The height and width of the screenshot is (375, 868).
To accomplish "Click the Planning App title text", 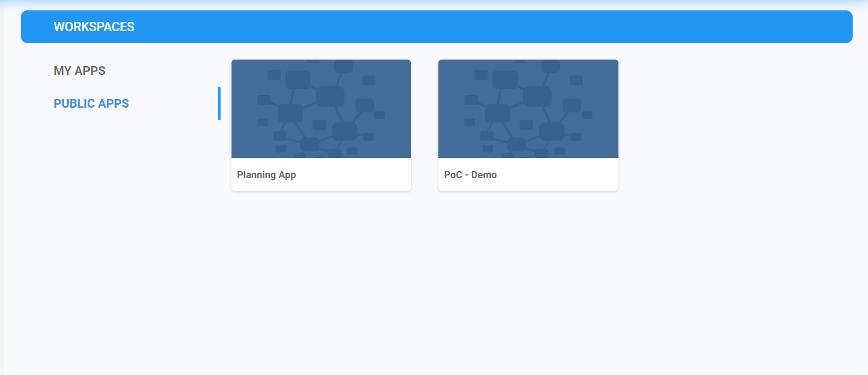I will pyautogui.click(x=266, y=175).
